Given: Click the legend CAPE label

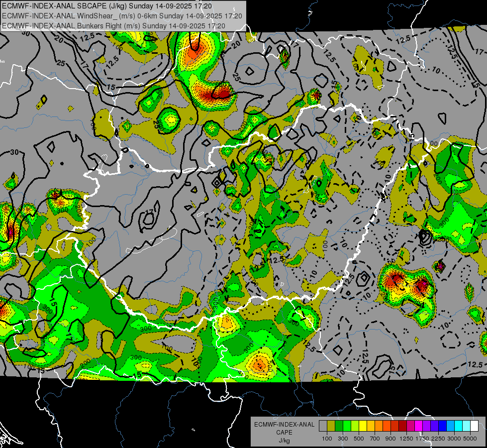Looking at the screenshot, I should coord(285,432).
